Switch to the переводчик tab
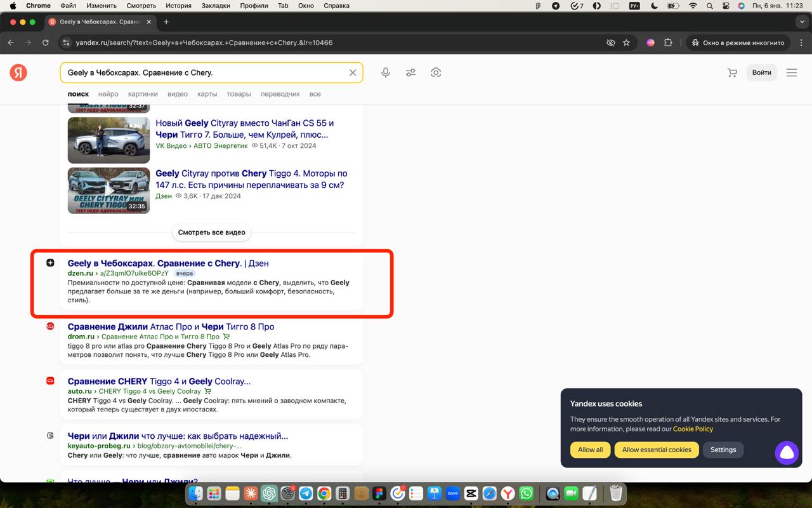 click(280, 94)
